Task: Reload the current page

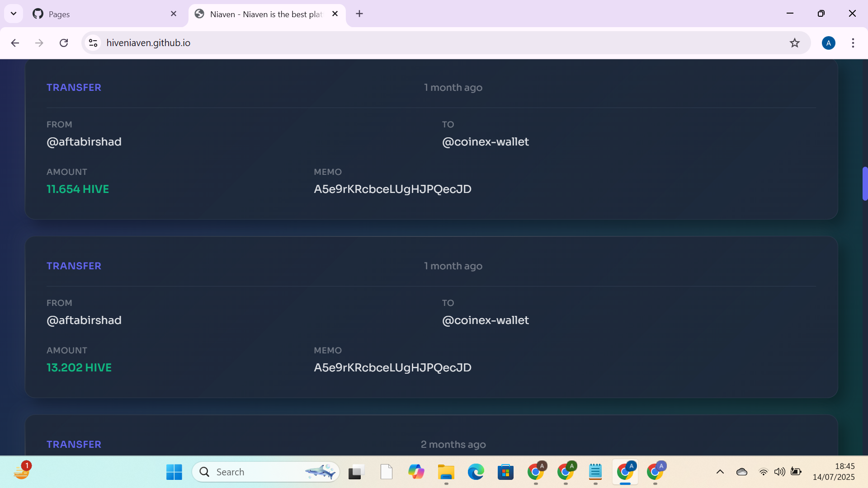Action: [64, 43]
